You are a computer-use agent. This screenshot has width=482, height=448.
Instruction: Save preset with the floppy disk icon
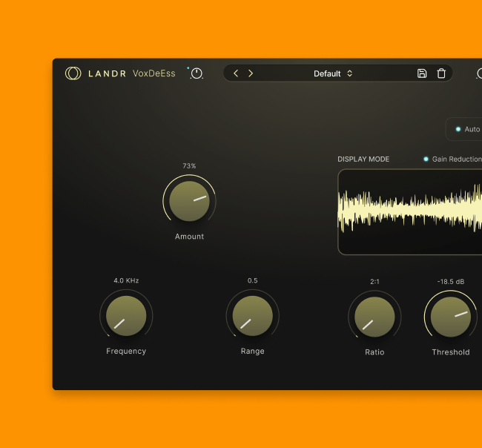point(422,73)
